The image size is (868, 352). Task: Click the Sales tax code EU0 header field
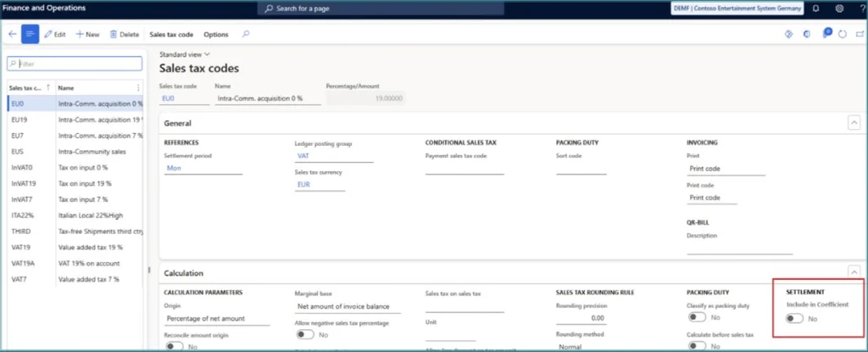point(184,98)
